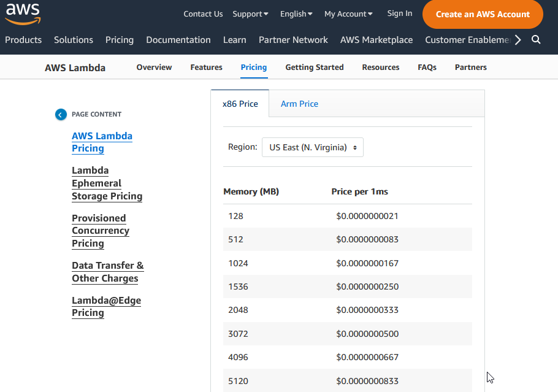Open the top navigation Pricing menu
The height and width of the screenshot is (392, 558).
[x=120, y=40]
